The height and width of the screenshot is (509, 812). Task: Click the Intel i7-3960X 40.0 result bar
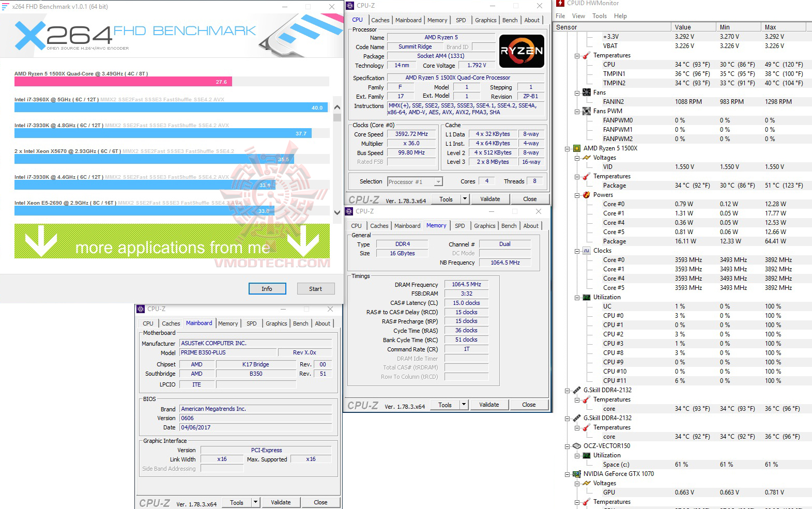[x=171, y=107]
